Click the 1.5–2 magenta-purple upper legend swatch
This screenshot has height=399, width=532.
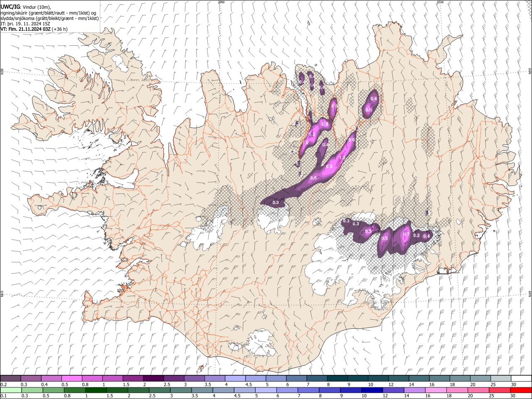click(133, 378)
